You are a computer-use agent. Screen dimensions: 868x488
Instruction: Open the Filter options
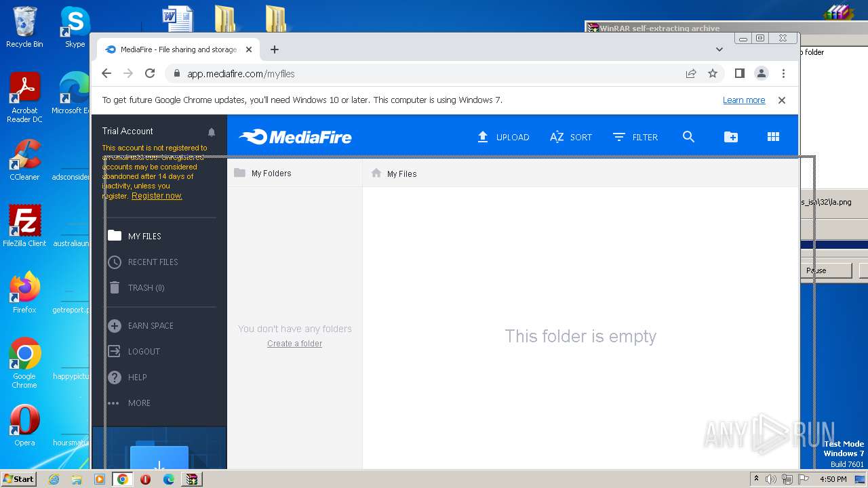click(x=635, y=137)
